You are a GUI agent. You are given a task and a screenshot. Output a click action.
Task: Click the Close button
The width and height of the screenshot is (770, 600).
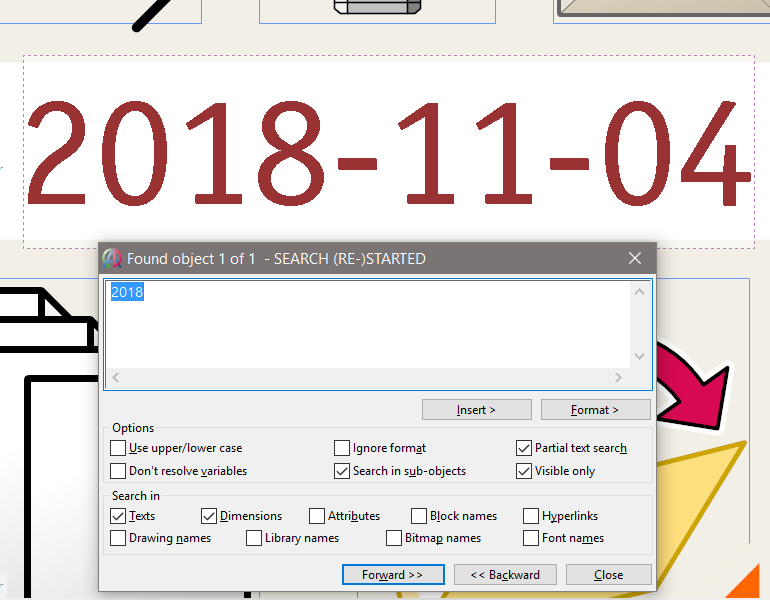point(608,574)
